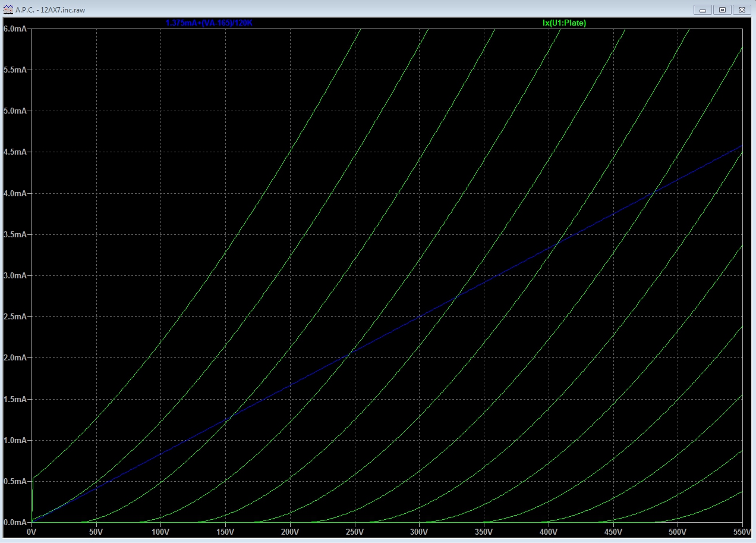Minimize the waveform plot window
The width and height of the screenshot is (756, 543).
704,10
